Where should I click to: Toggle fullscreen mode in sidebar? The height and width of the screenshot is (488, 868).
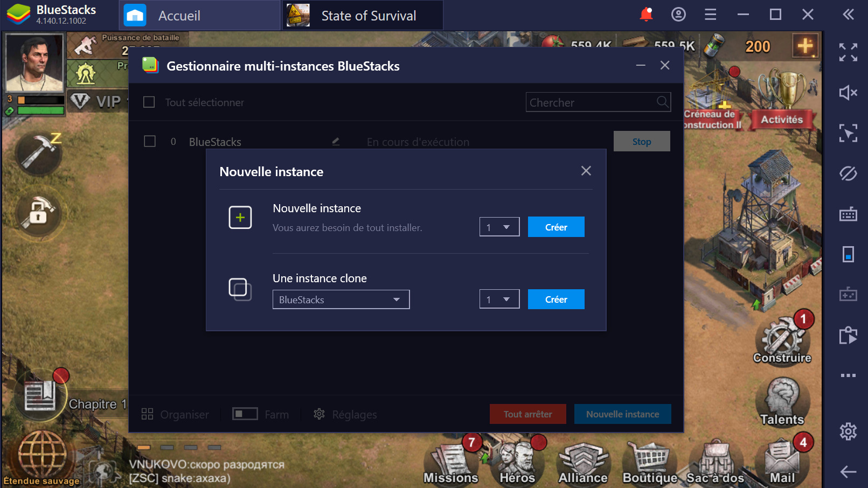848,52
